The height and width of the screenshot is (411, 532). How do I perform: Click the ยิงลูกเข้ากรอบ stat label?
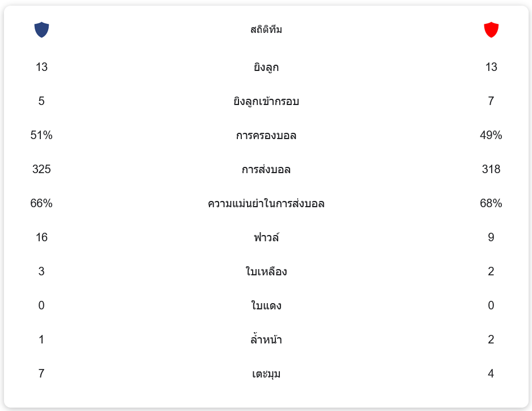pos(266,102)
